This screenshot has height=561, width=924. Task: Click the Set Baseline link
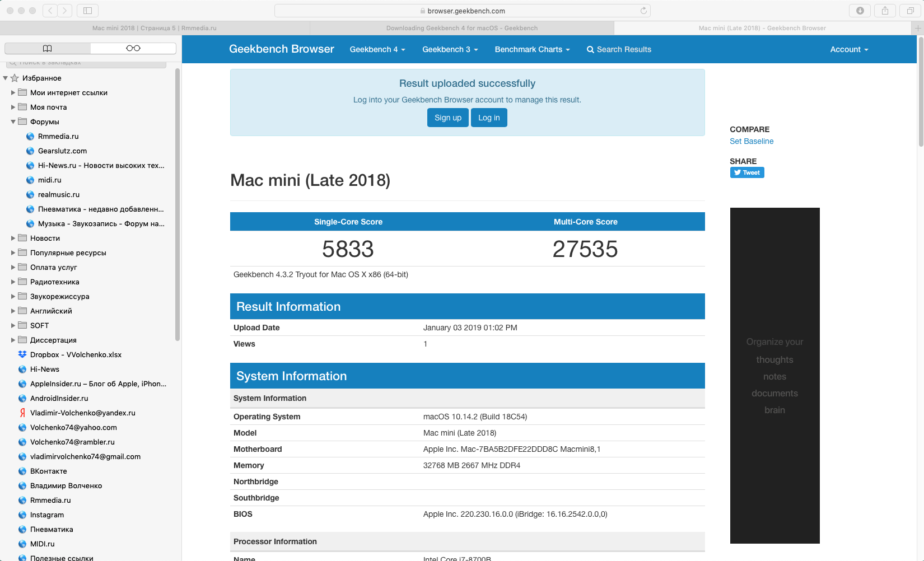(x=752, y=141)
